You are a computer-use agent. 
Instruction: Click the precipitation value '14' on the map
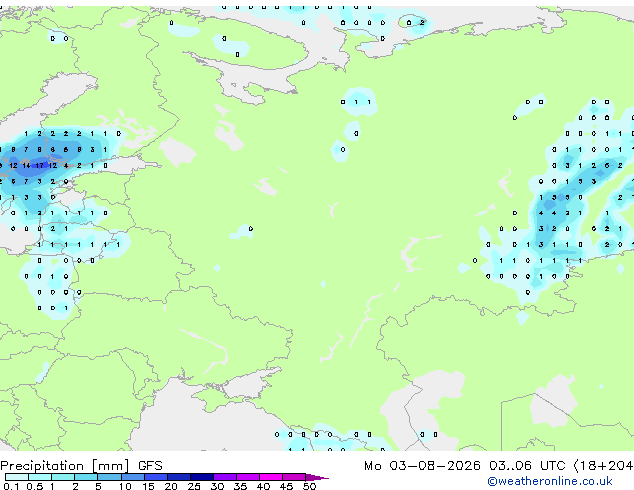pos(26,165)
